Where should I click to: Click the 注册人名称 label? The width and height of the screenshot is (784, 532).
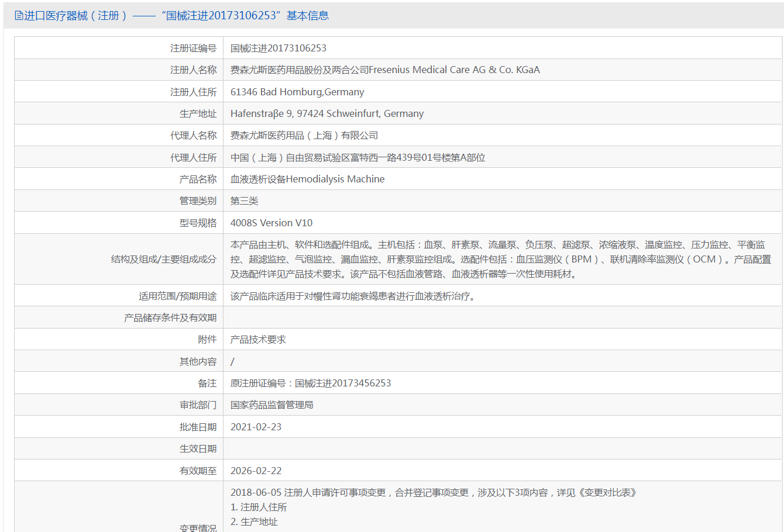click(x=193, y=70)
